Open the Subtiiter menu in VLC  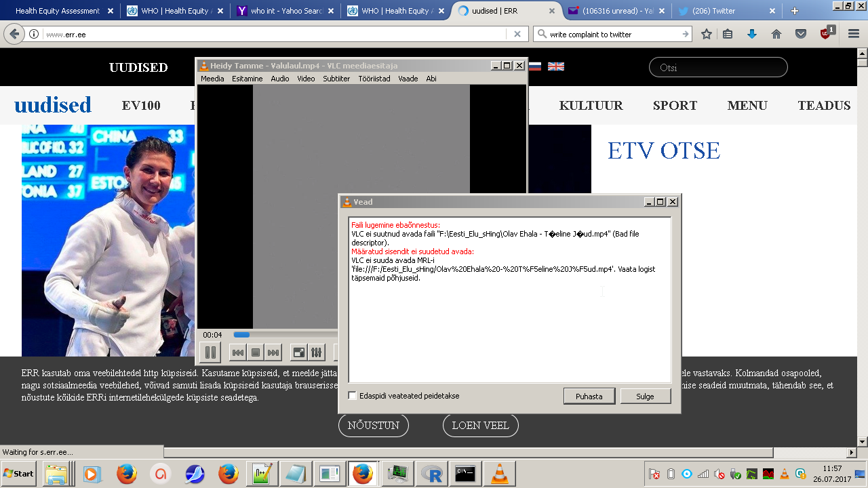point(336,79)
